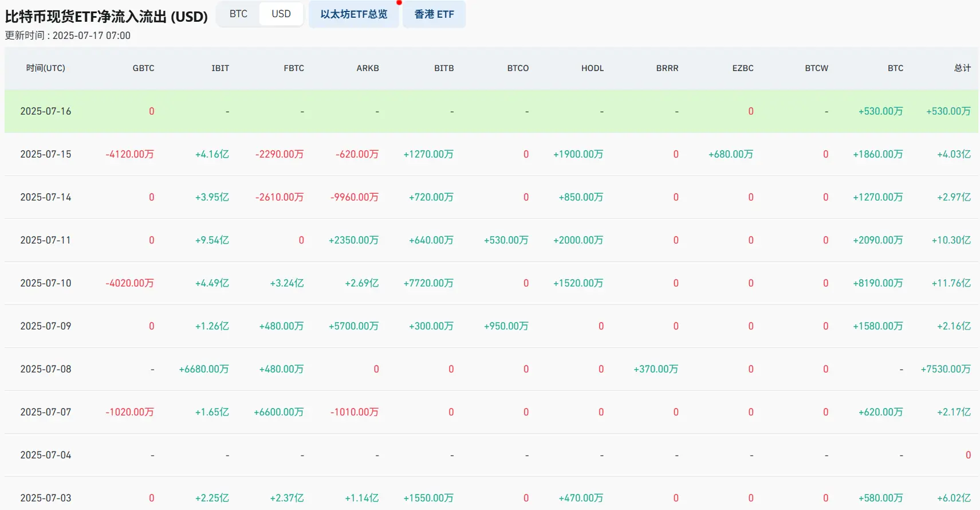Image resolution: width=980 pixels, height=510 pixels.
Task: Click the -2290.00万 FBTC value
Action: (280, 154)
